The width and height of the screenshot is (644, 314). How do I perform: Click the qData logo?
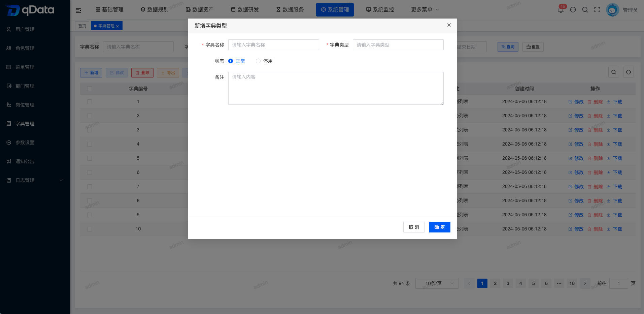pyautogui.click(x=30, y=10)
